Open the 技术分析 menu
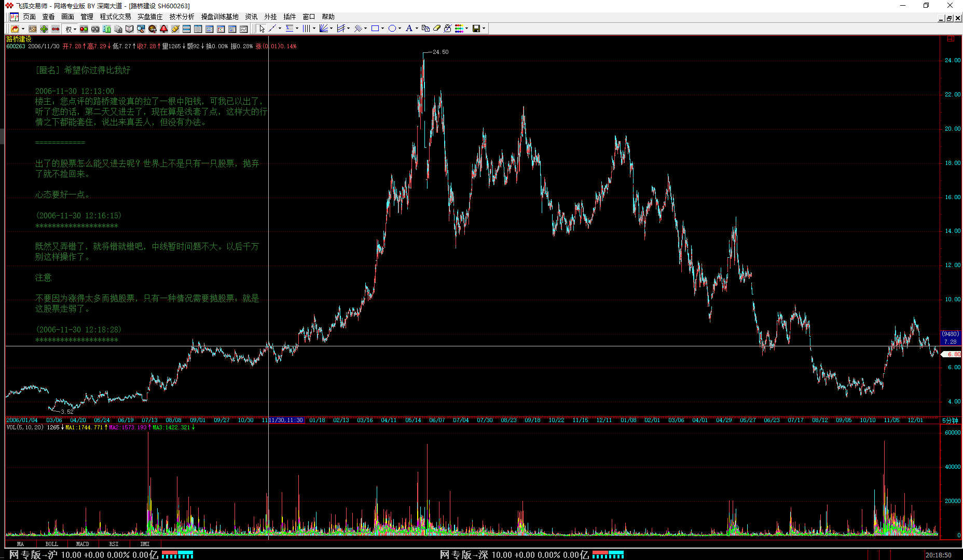Viewport: 963px width, 560px height. 182,17
